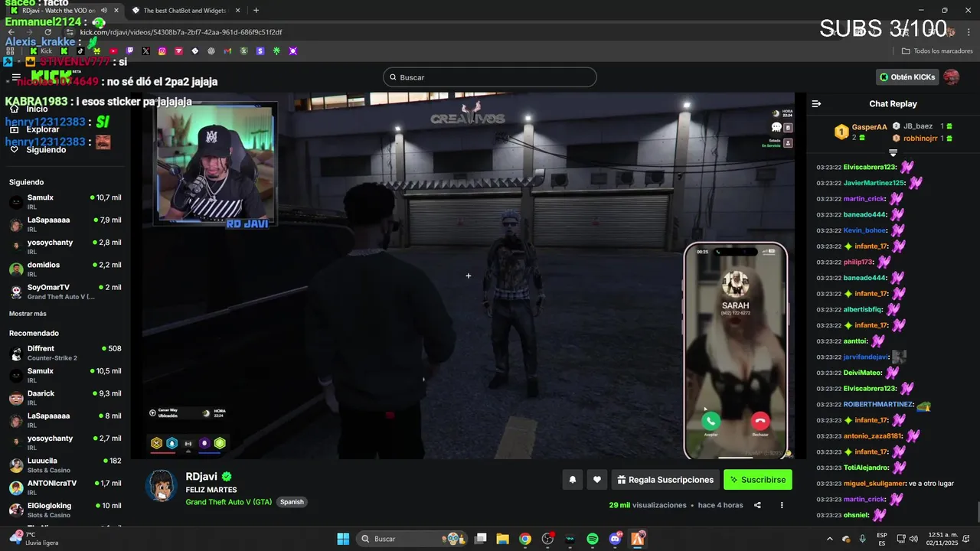
Task: Click the browser address bar URL
Action: coord(181,32)
